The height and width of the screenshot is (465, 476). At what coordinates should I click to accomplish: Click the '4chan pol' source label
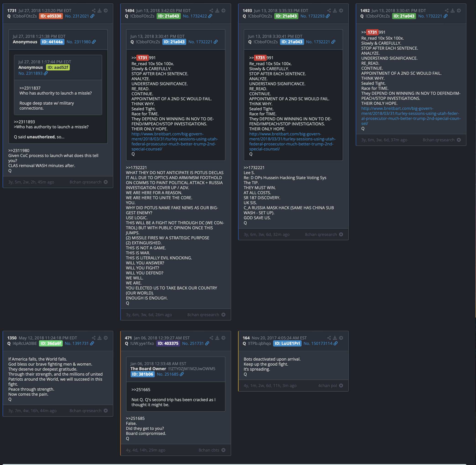(327, 385)
